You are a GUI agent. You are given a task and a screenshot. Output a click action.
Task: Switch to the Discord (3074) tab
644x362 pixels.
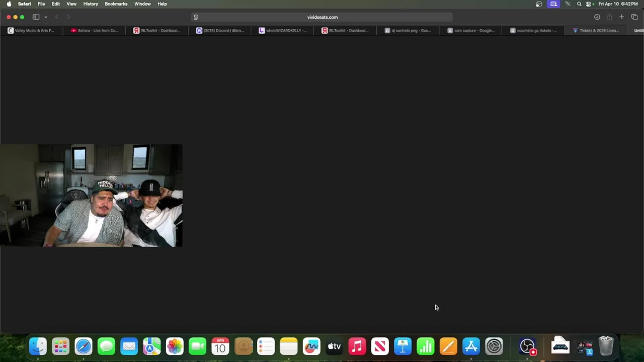[220, 31]
